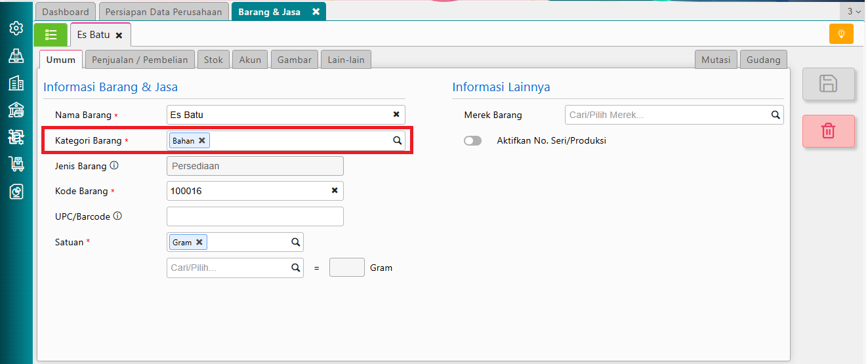
Task: Click the red trash delete button
Action: point(828,131)
